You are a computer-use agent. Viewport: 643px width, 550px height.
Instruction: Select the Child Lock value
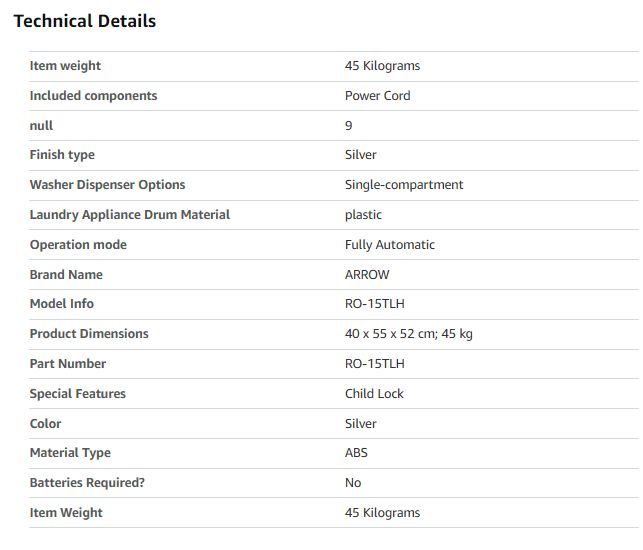tap(374, 394)
